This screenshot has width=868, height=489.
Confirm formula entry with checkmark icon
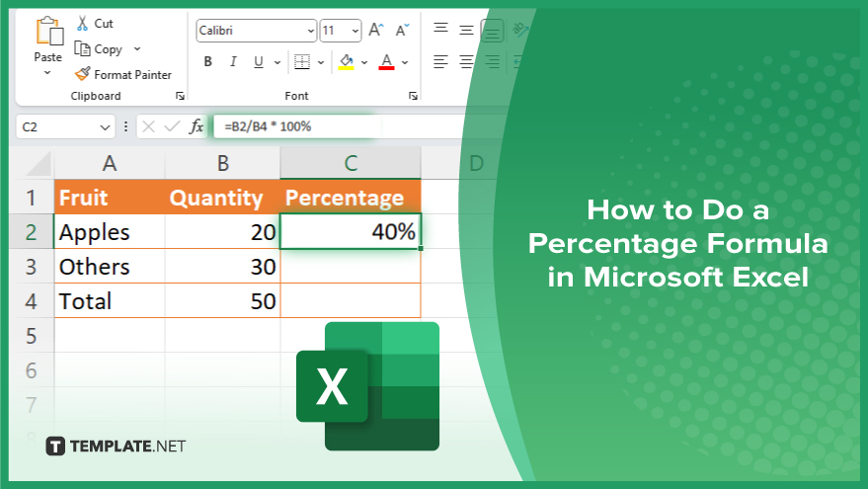pos(172,126)
